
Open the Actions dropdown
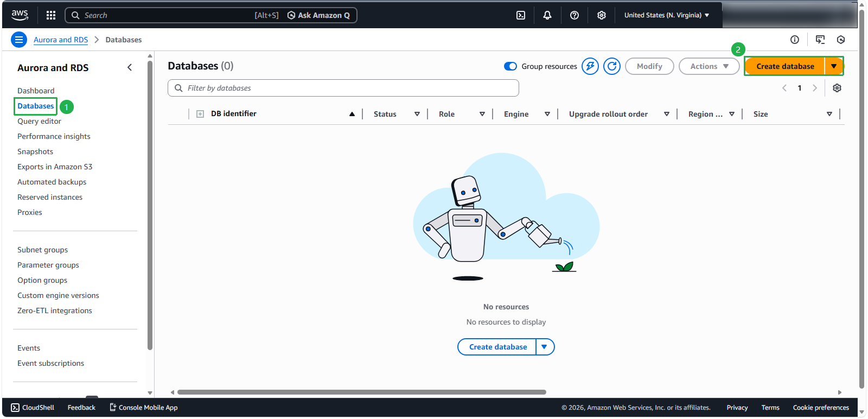(x=709, y=66)
